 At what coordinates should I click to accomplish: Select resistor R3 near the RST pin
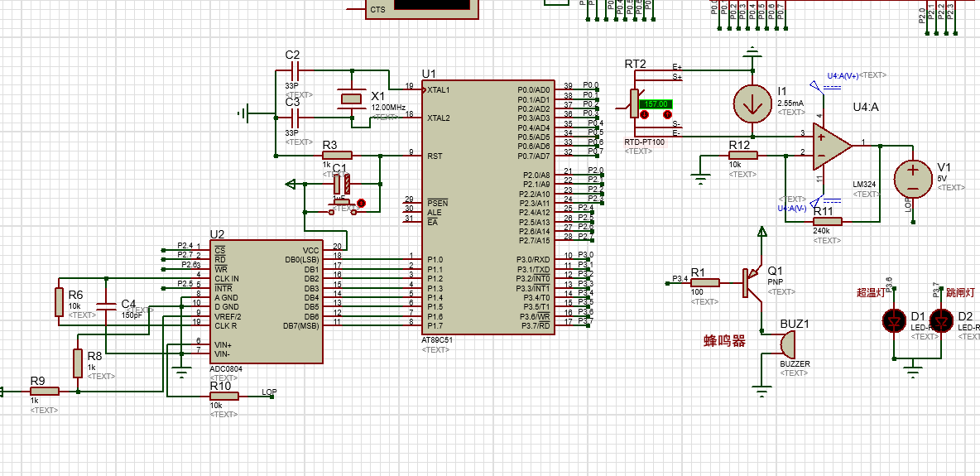(337, 155)
